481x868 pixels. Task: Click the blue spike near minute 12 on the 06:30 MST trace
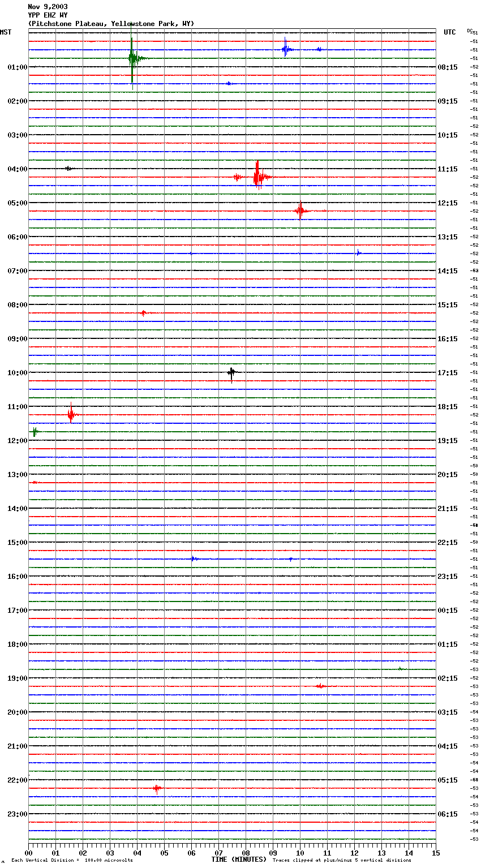point(358,252)
